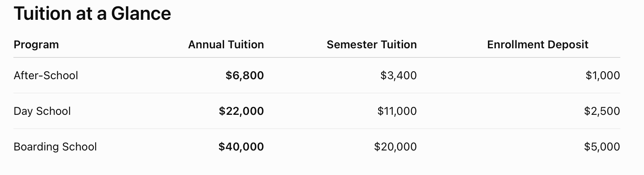Select the After-School program row label

click(x=46, y=75)
